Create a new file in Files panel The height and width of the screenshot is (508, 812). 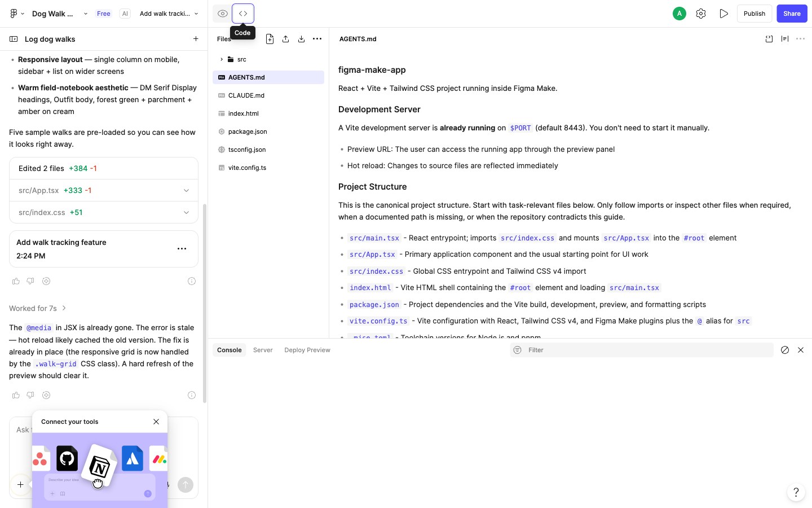[270, 39]
